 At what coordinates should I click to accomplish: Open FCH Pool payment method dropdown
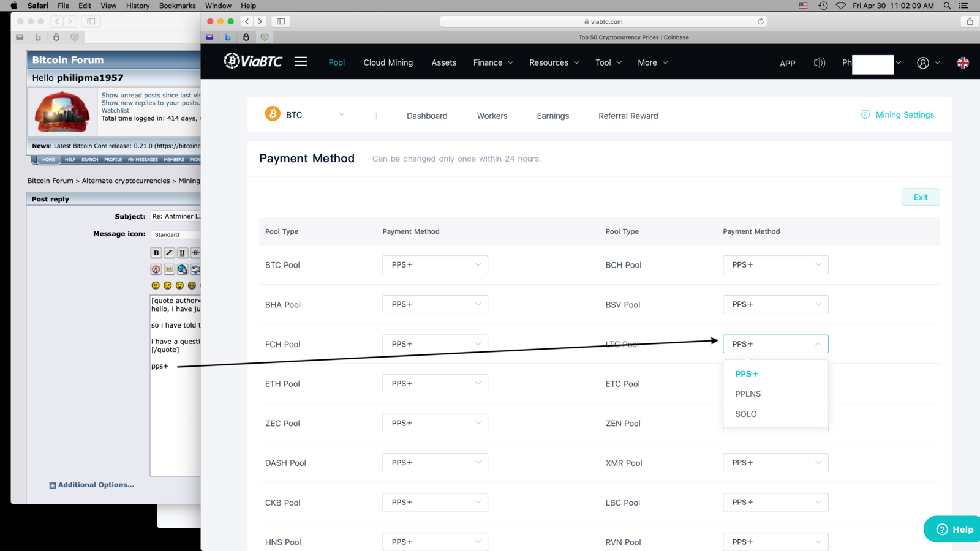[435, 344]
